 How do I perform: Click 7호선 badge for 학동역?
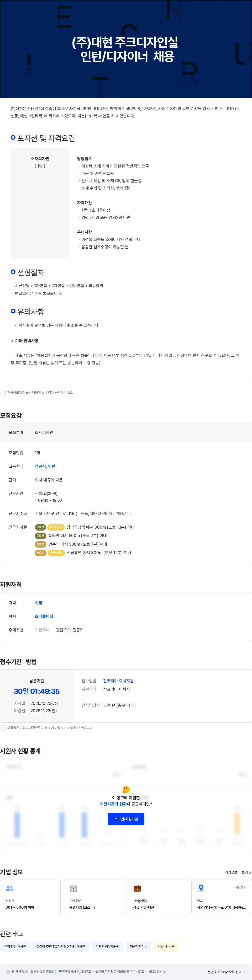[40, 535]
